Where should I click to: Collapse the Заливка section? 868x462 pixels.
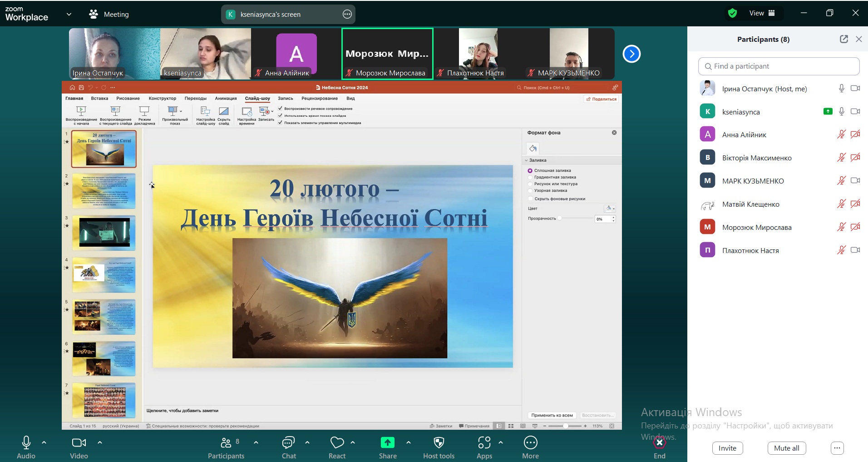pyautogui.click(x=527, y=160)
